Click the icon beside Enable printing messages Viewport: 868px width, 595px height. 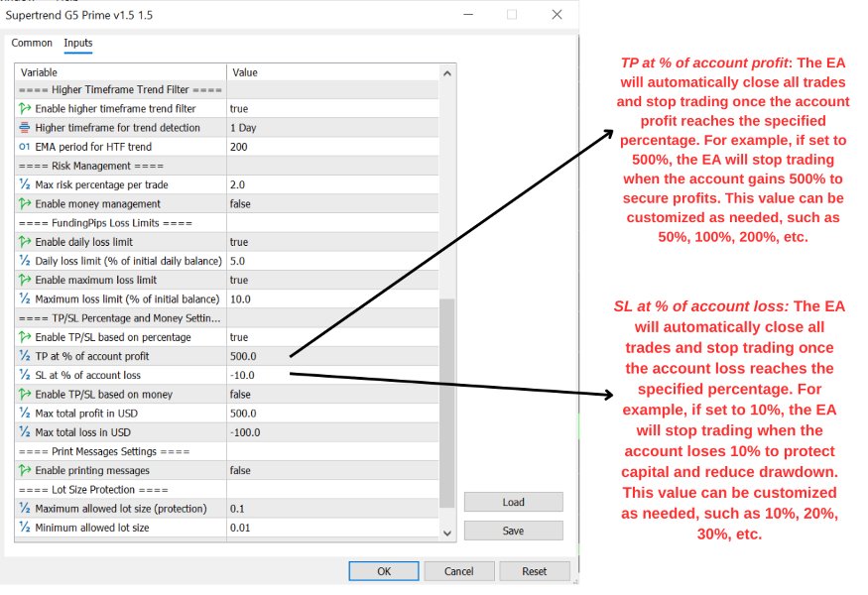coord(25,470)
